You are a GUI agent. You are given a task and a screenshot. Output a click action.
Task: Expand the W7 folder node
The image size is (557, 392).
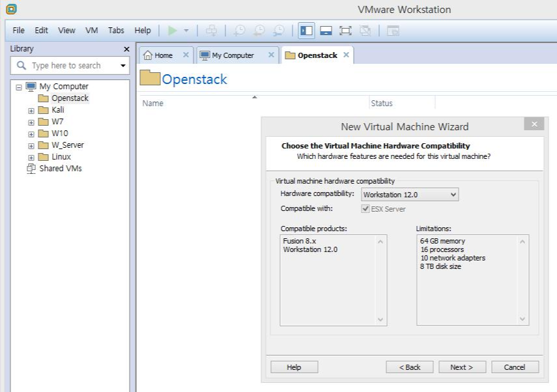click(31, 122)
